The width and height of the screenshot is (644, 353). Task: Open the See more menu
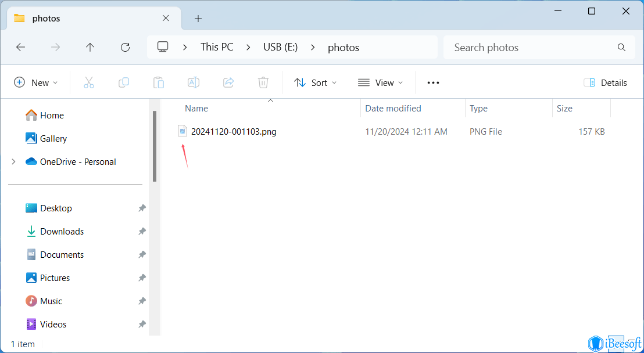coord(432,82)
